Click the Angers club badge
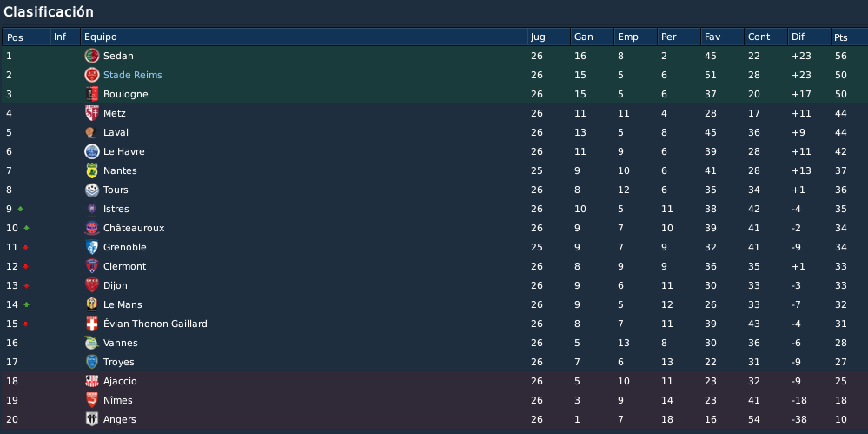868x434 pixels. (x=92, y=419)
